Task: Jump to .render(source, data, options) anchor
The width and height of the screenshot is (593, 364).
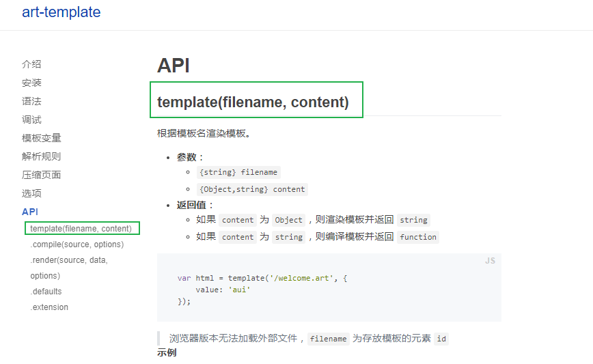Action: pyautogui.click(x=69, y=268)
